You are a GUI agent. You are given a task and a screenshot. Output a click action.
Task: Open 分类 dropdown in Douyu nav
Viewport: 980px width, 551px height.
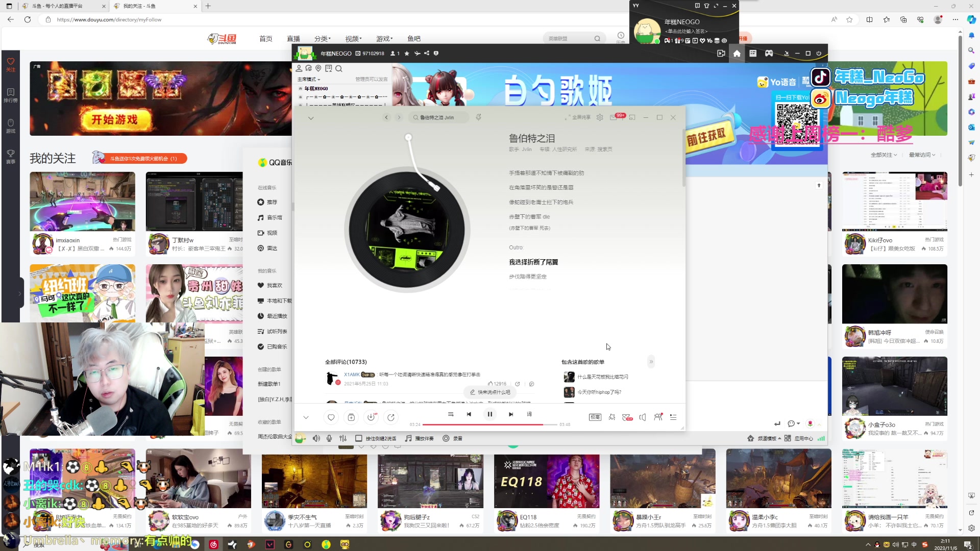tap(322, 39)
